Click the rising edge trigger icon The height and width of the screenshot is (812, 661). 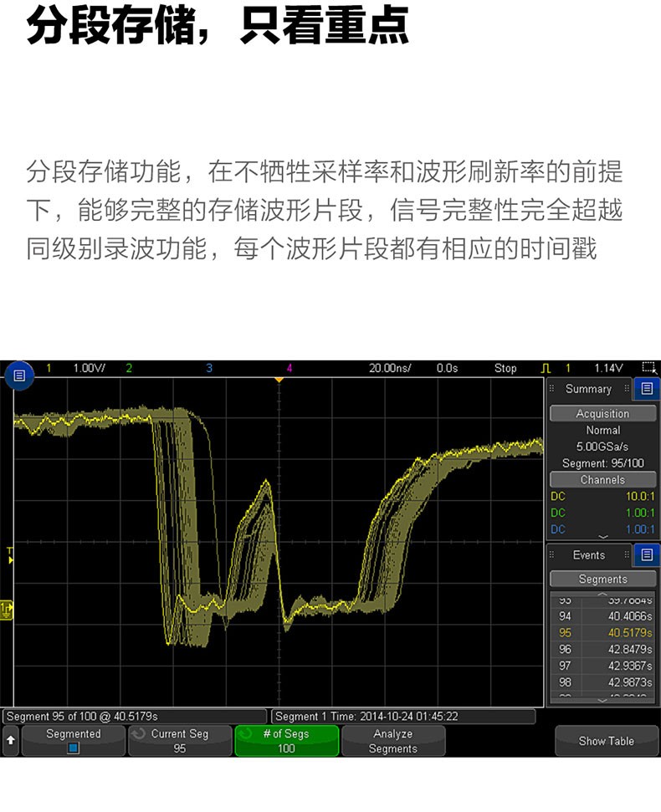click(546, 368)
